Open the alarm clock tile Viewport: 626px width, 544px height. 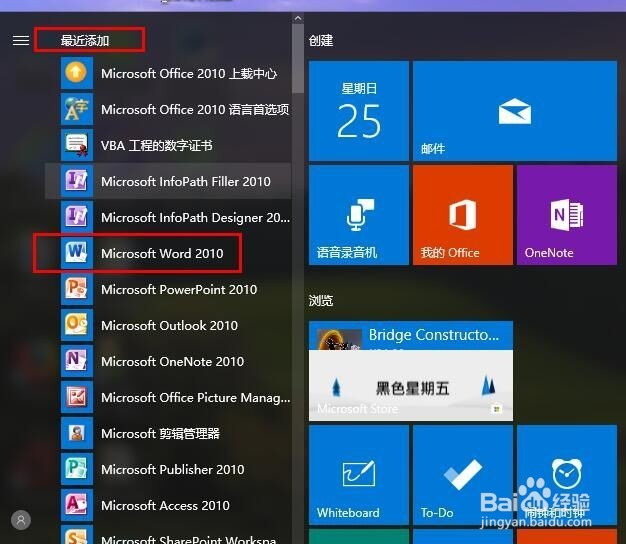click(567, 475)
